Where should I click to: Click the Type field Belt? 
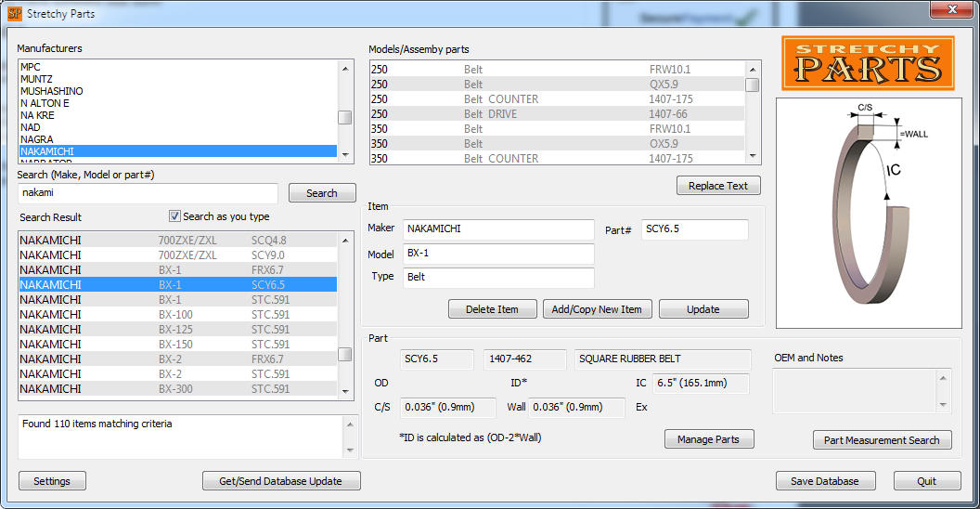498,278
